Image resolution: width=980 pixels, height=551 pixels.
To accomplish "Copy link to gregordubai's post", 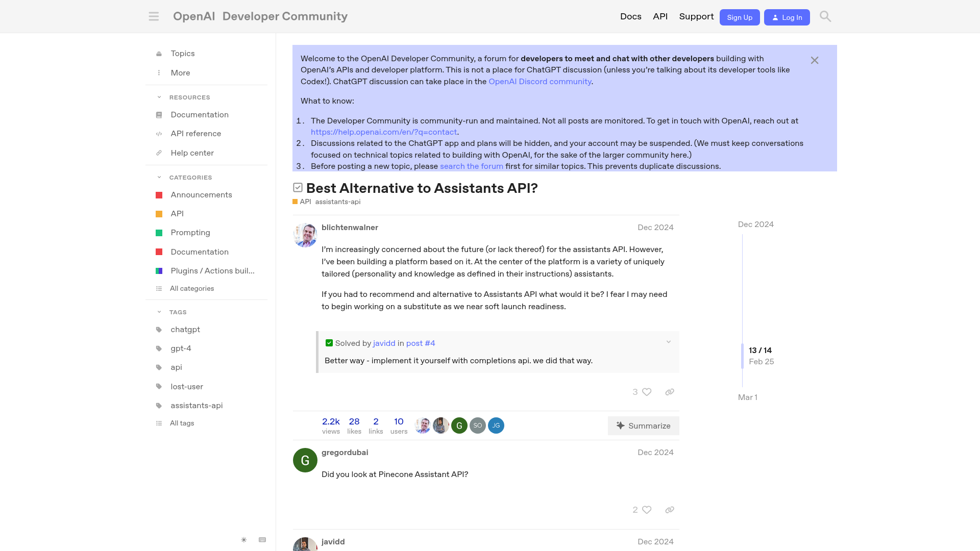I will 670,510.
